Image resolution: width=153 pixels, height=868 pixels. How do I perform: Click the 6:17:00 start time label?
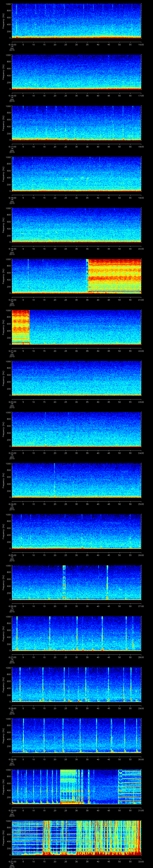point(12,147)
